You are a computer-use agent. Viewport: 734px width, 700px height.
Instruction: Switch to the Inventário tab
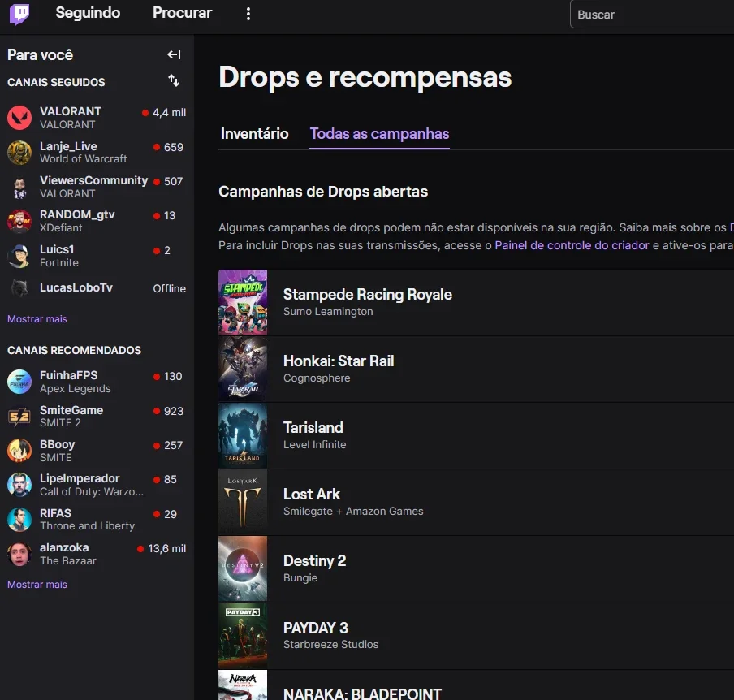click(255, 134)
